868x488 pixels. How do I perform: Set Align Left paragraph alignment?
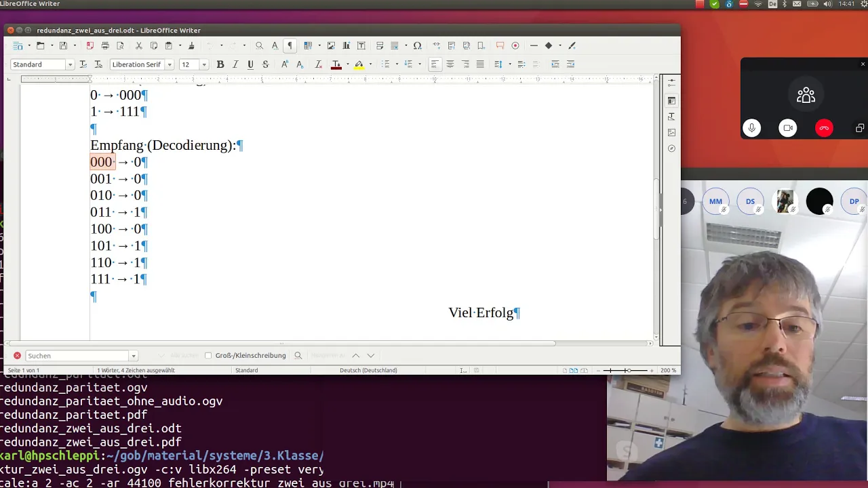(x=435, y=64)
